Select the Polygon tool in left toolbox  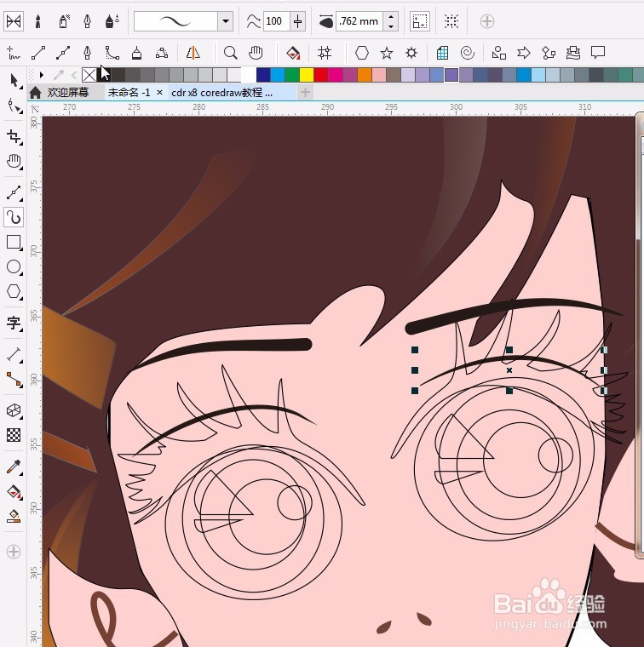tap(14, 292)
